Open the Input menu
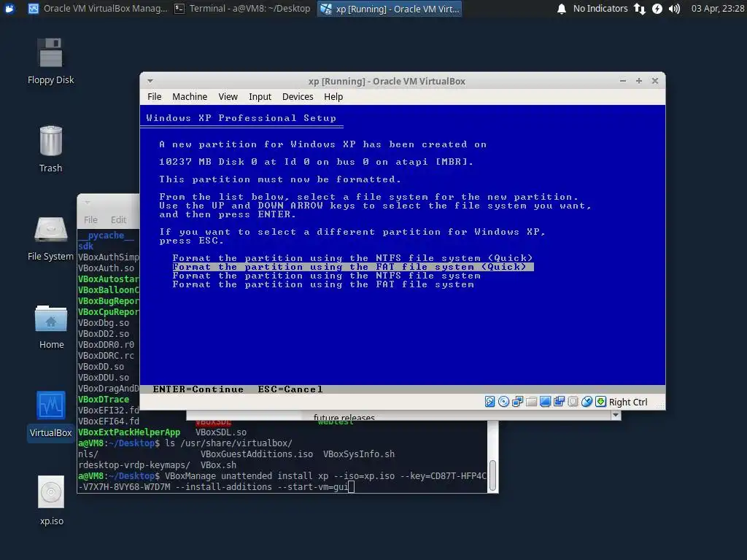The width and height of the screenshot is (747, 560). coord(260,97)
